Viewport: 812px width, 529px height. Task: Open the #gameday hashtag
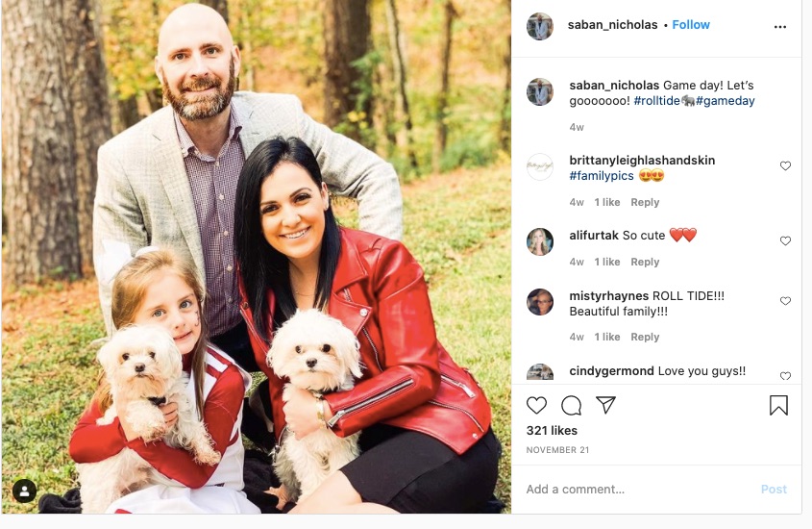725,101
